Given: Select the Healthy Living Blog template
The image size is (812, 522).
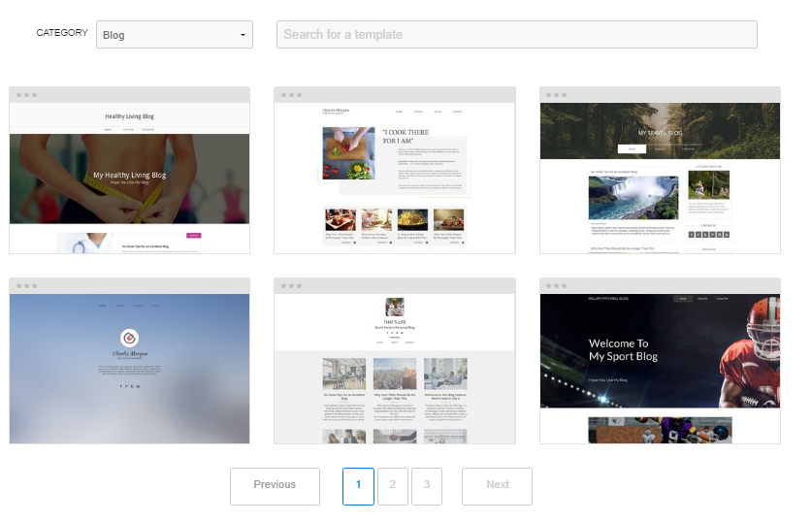Looking at the screenshot, I should pyautogui.click(x=129, y=171).
